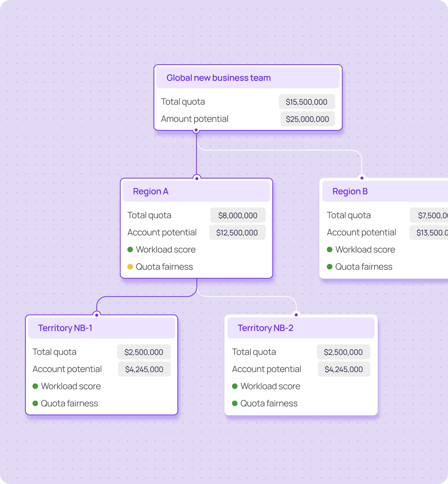
Task: Click the green Workload score dot in Territory NB-1
Action: [35, 386]
